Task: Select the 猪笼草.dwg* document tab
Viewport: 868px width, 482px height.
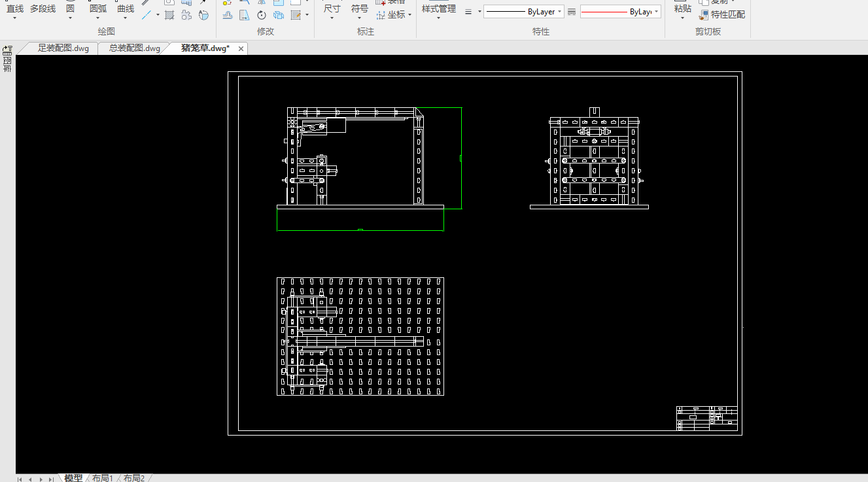Action: 205,48
